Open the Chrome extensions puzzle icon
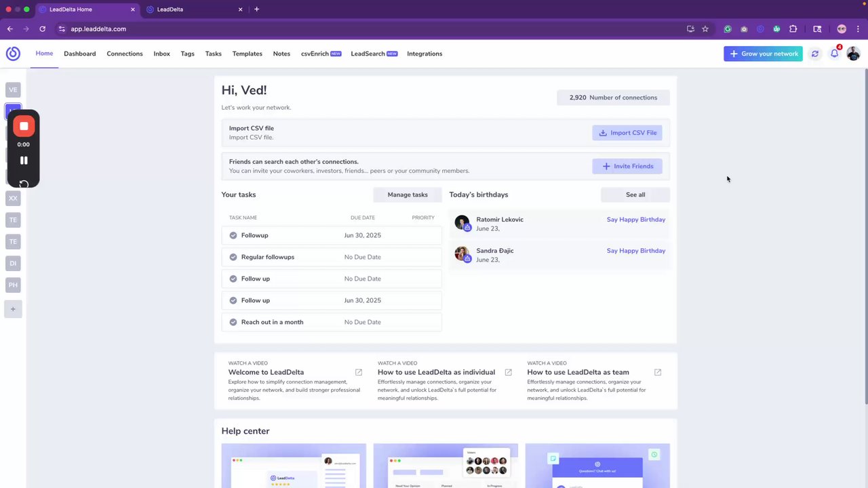This screenshot has width=868, height=488. [793, 29]
